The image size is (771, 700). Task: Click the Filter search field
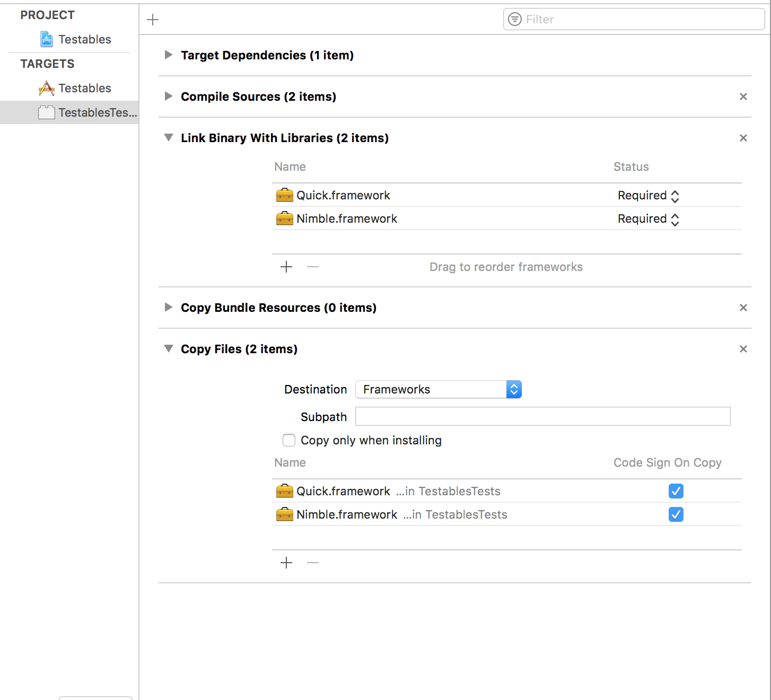(x=634, y=19)
